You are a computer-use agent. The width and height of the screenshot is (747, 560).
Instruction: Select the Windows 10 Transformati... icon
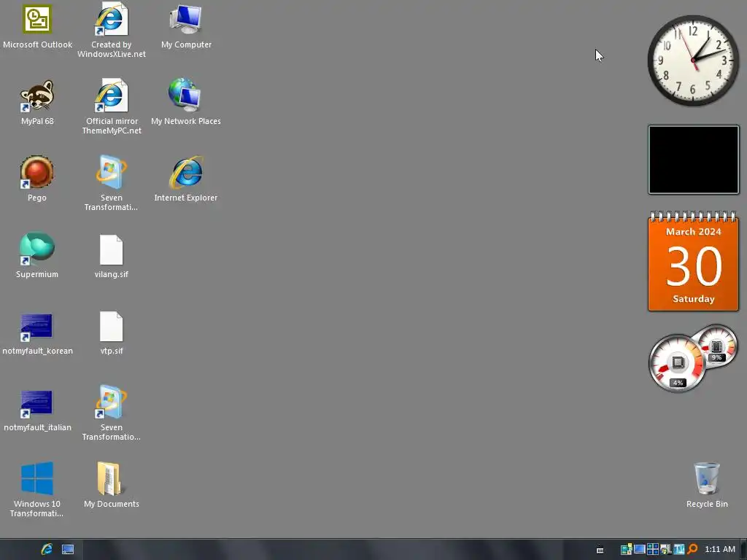click(37, 489)
